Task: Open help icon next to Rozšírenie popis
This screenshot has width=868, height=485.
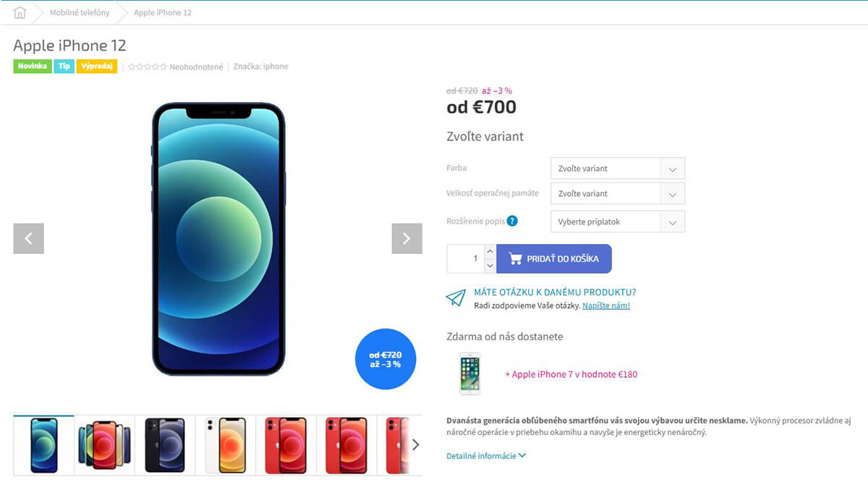Action: 512,221
